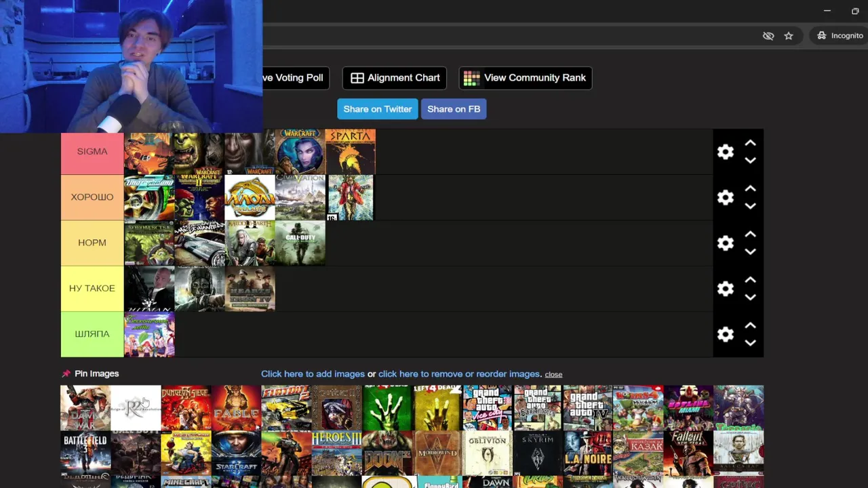This screenshot has width=868, height=488.
Task: Open settings gear for SIGMA tier
Action: pos(726,152)
